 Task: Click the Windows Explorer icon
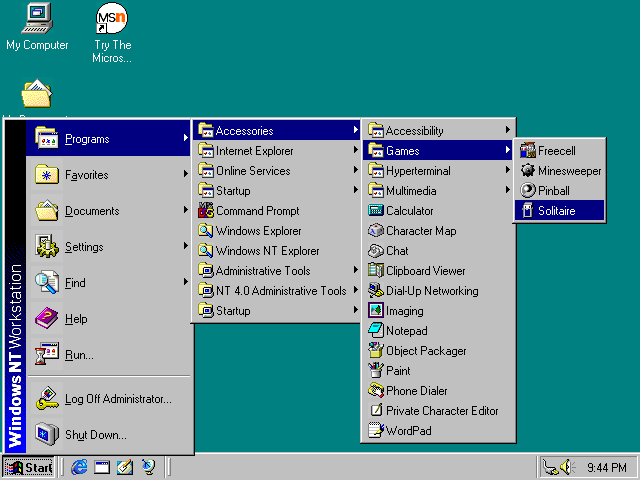tap(206, 231)
